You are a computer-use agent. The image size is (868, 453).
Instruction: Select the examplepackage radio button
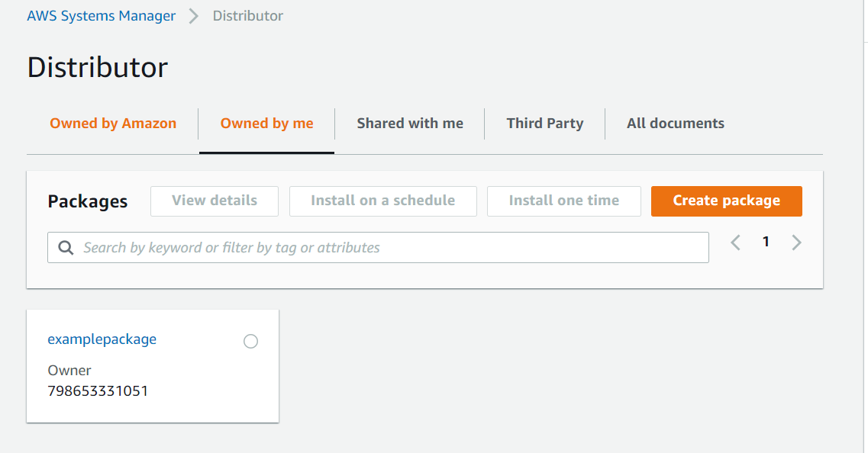click(250, 341)
